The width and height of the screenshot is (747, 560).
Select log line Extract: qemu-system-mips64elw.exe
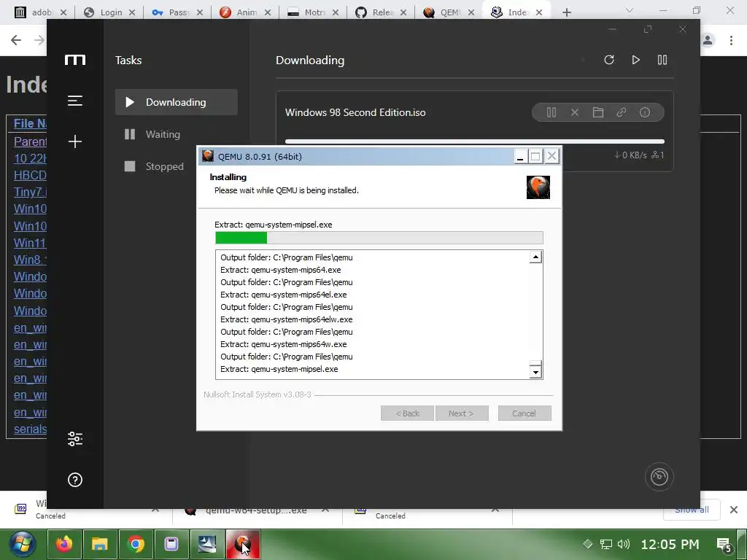286,319
